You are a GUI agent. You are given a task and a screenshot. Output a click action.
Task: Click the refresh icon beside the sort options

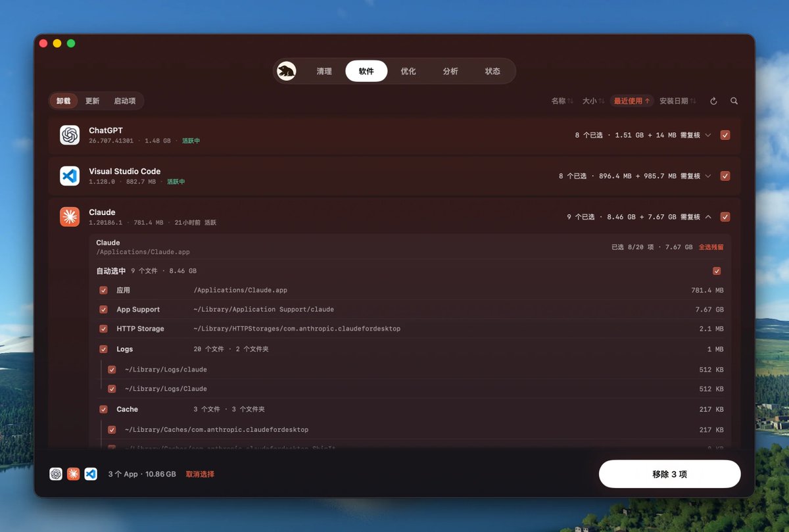(713, 101)
